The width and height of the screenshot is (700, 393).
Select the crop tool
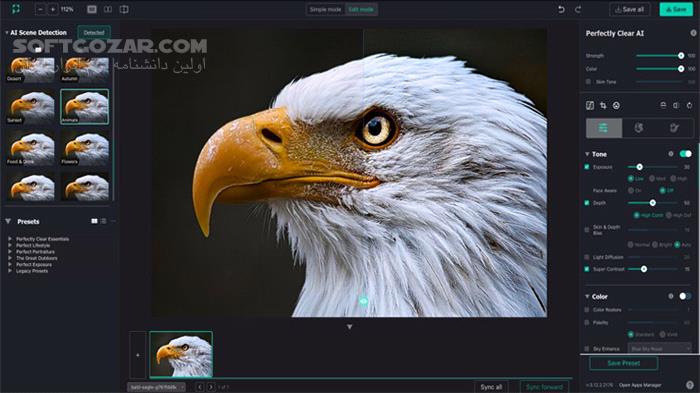(603, 105)
